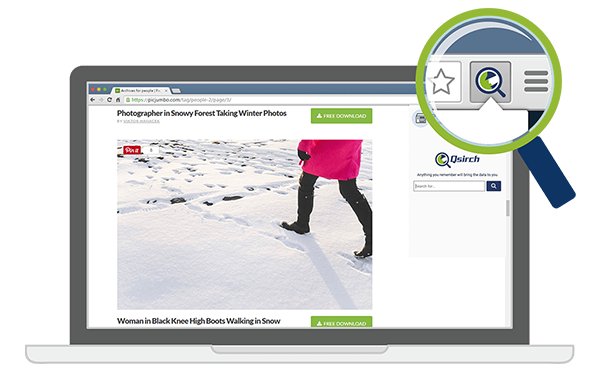Screen dimensions: 600x384
Task: Reload the picjumbo page
Action: 109,100
